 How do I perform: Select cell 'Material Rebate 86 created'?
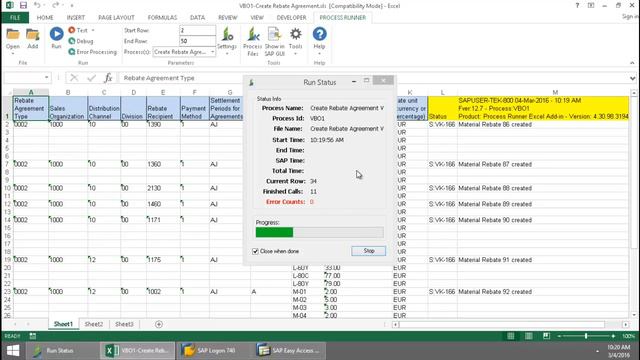(543, 124)
